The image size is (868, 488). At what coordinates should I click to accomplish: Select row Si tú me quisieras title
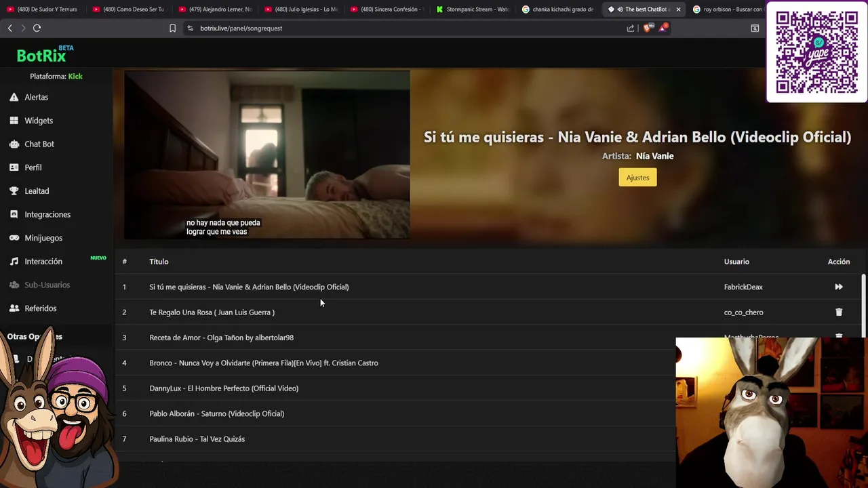point(249,287)
